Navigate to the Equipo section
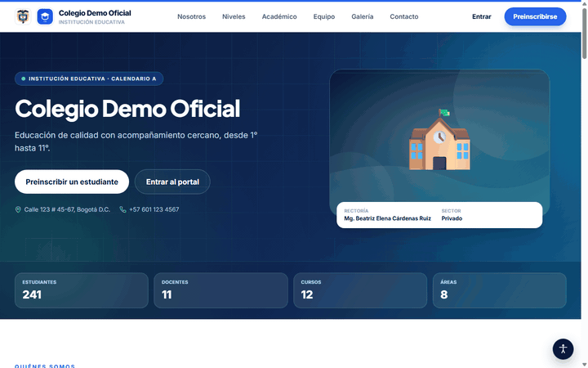 tap(324, 16)
